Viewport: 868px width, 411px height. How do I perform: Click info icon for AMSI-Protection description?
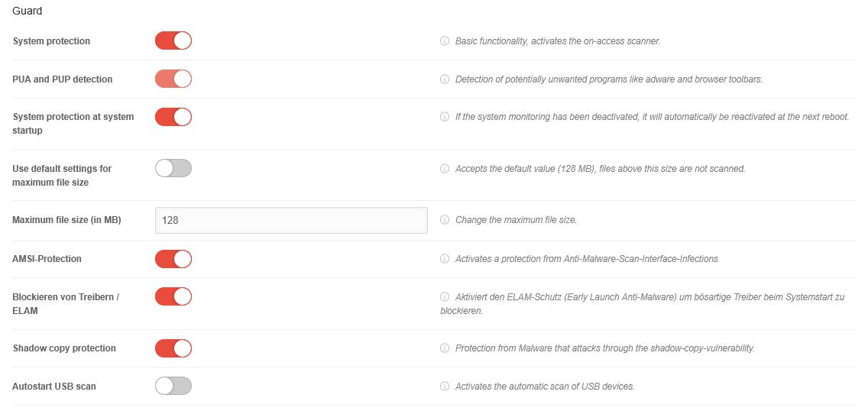[445, 259]
